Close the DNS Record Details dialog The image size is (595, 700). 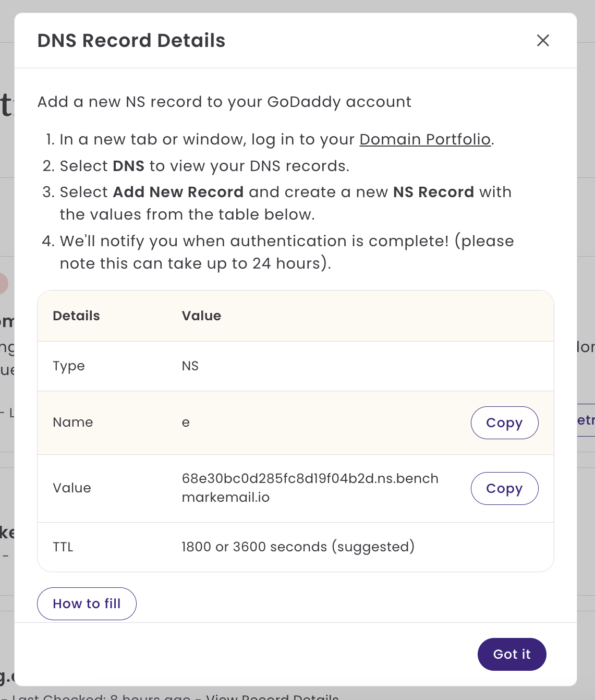[x=543, y=40]
